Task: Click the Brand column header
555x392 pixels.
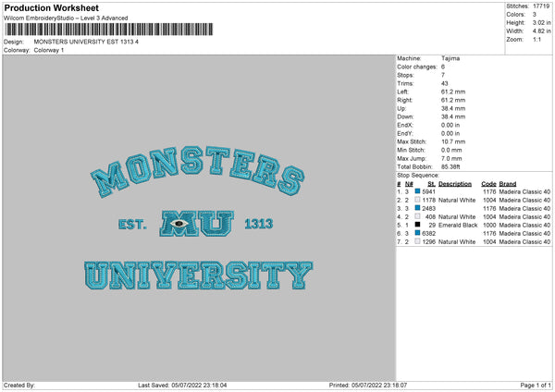Action: coord(508,184)
